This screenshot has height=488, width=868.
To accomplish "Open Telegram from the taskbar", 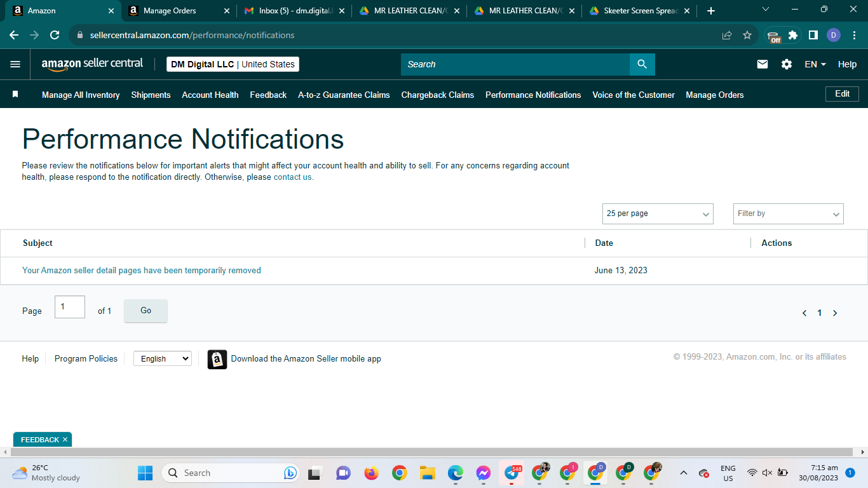I will tap(512, 473).
